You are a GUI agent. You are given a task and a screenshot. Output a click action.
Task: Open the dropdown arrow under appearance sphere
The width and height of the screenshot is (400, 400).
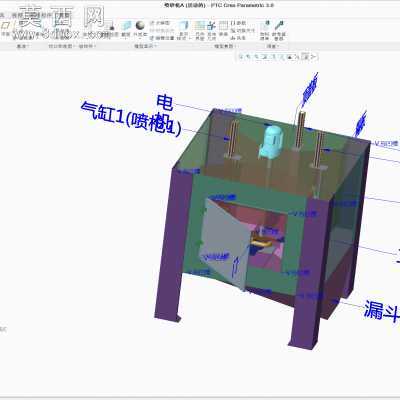140,38
